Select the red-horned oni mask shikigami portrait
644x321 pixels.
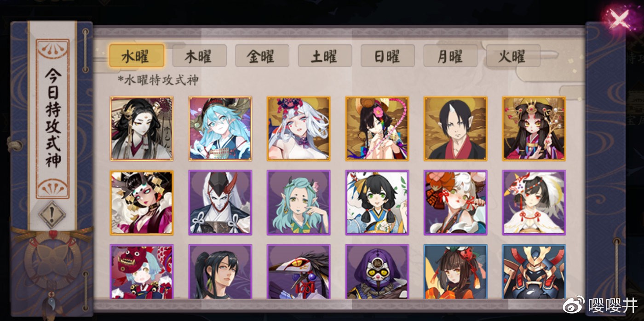point(220,203)
